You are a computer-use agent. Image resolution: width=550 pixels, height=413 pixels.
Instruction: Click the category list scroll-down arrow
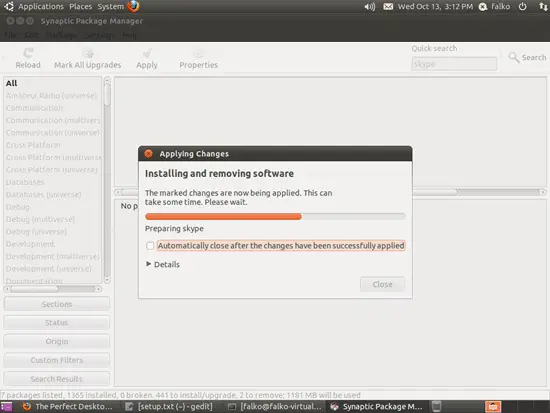point(107,280)
